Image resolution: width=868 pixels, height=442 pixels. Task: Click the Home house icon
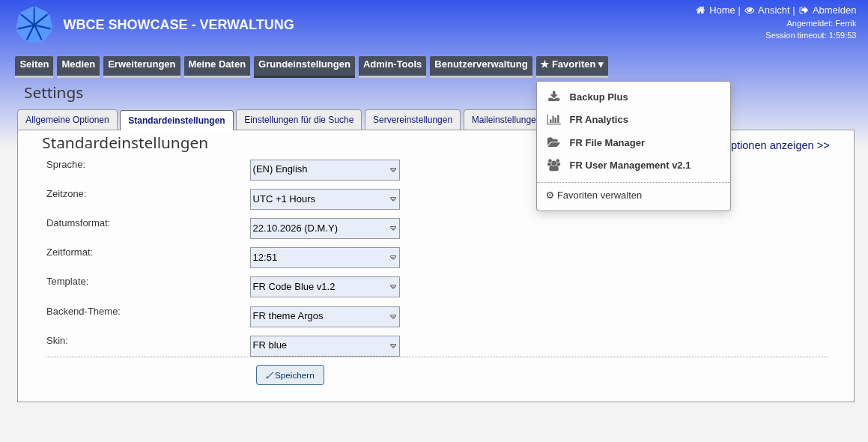pos(700,10)
